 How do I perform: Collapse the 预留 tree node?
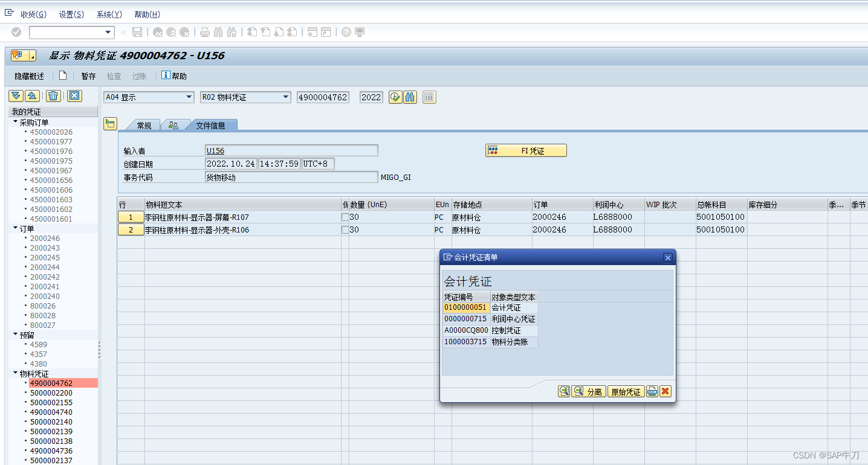coord(16,335)
